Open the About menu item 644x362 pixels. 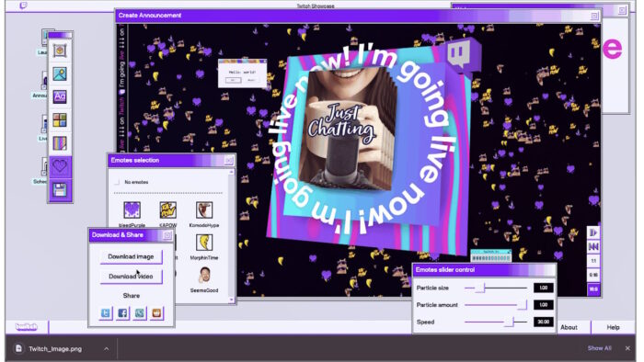pyautogui.click(x=569, y=327)
